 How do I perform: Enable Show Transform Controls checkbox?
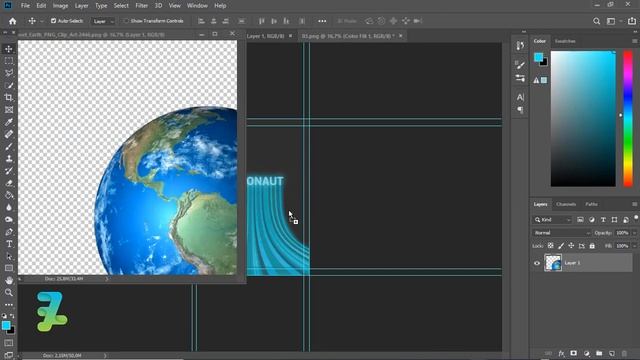[x=126, y=21]
